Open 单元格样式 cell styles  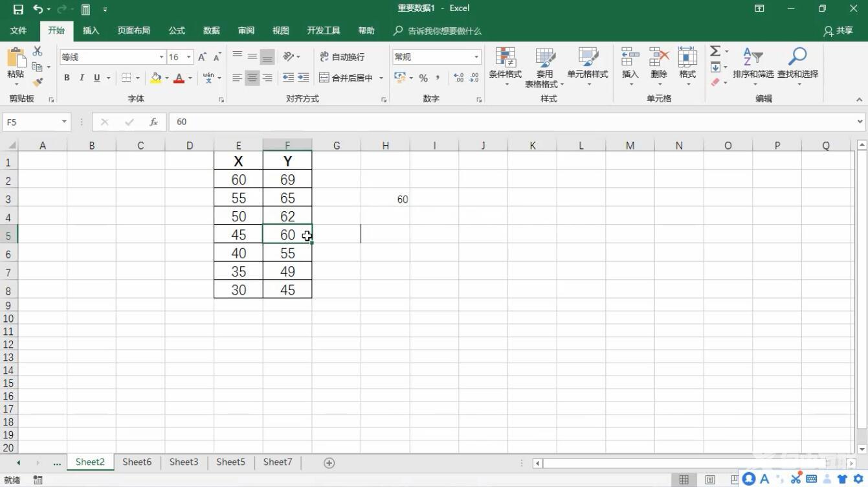[x=588, y=67]
